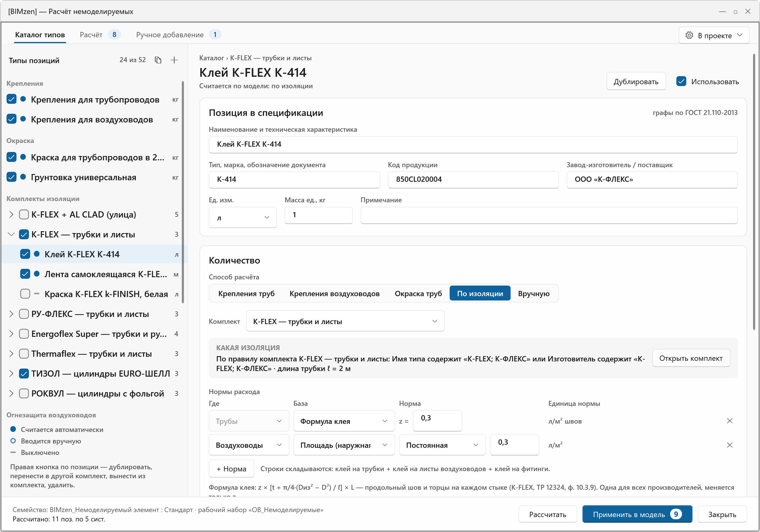Check the K-FLEX + AL CLAD (улица) checkbox
The height and width of the screenshot is (532, 760).
(24, 214)
